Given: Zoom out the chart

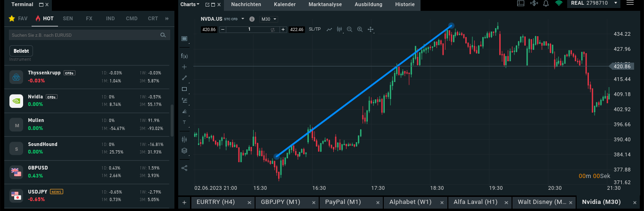Looking at the screenshot, I should tap(349, 29).
